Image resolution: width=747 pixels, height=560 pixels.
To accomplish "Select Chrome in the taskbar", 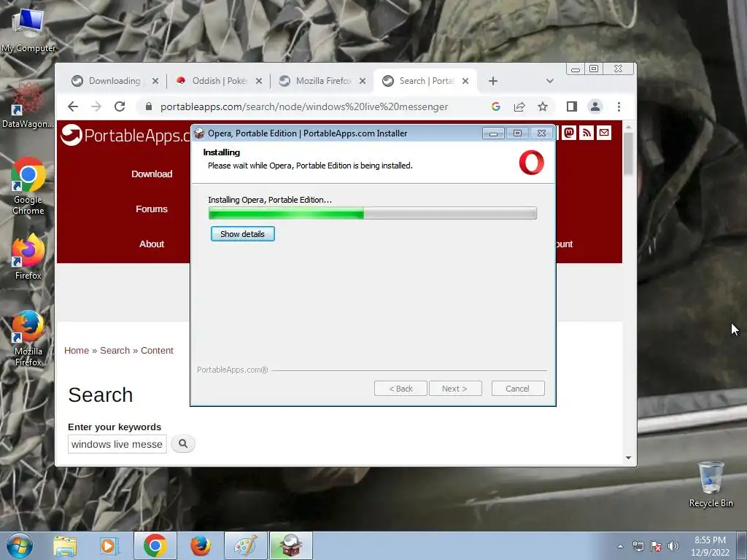I will pos(155,545).
